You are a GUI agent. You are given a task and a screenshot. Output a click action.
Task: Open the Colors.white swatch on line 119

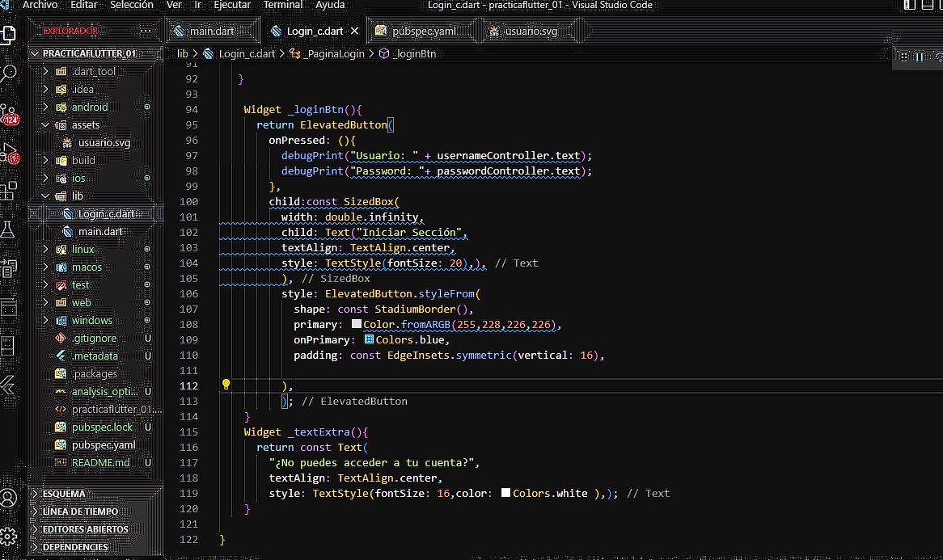point(505,493)
